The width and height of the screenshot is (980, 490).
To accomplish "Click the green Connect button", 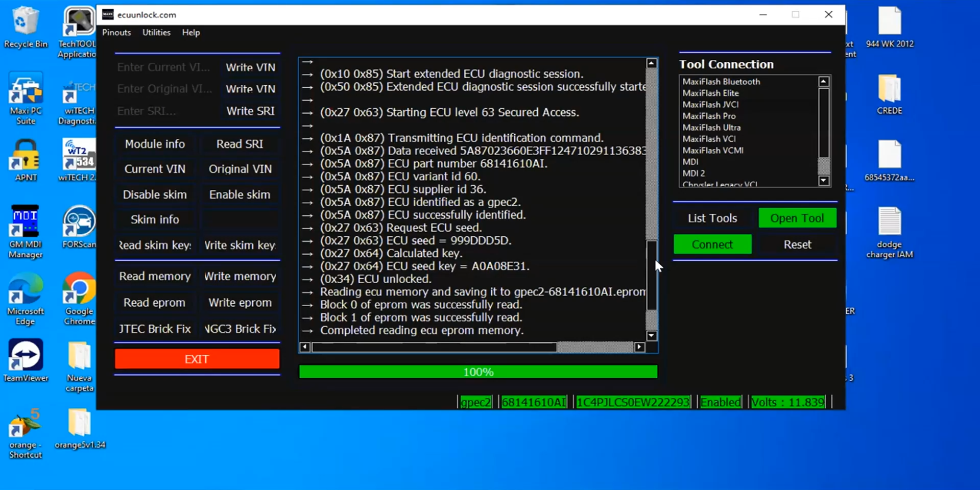I will tap(712, 244).
